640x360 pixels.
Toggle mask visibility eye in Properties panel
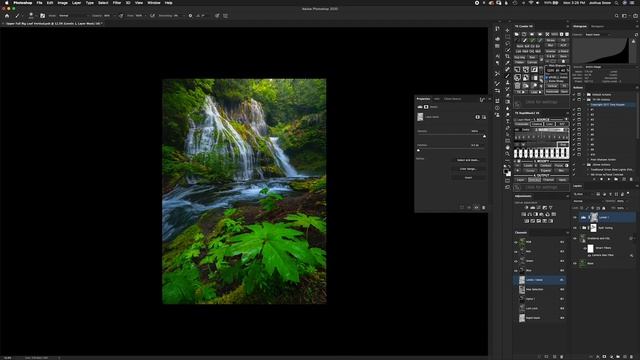coord(476,207)
